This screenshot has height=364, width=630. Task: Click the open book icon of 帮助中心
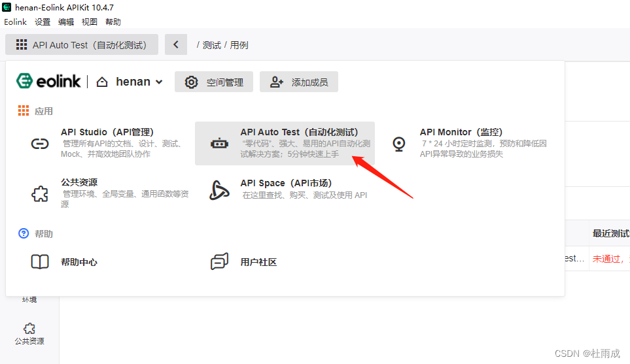click(x=40, y=262)
